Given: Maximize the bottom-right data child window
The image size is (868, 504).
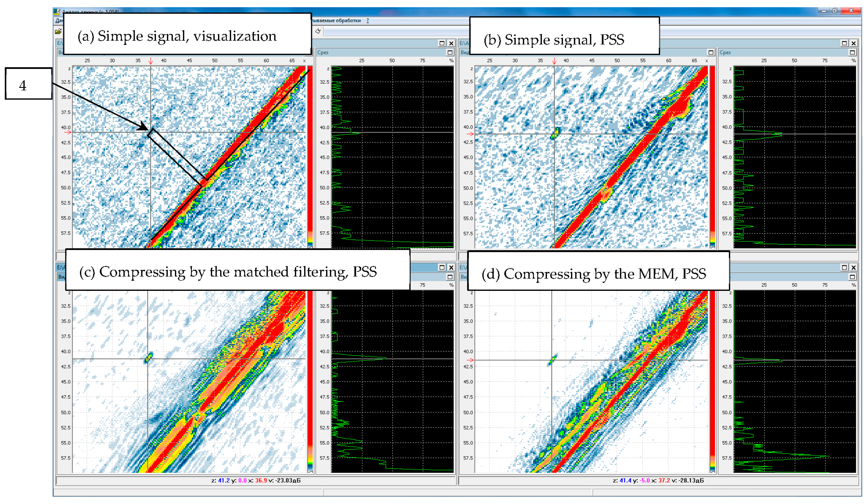Looking at the screenshot, I should click(x=844, y=267).
